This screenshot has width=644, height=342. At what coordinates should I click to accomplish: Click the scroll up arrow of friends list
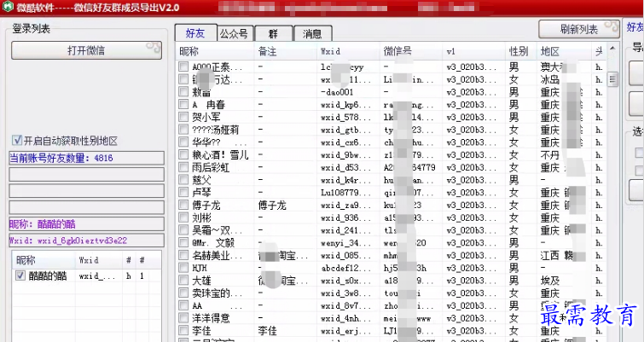[612, 49]
